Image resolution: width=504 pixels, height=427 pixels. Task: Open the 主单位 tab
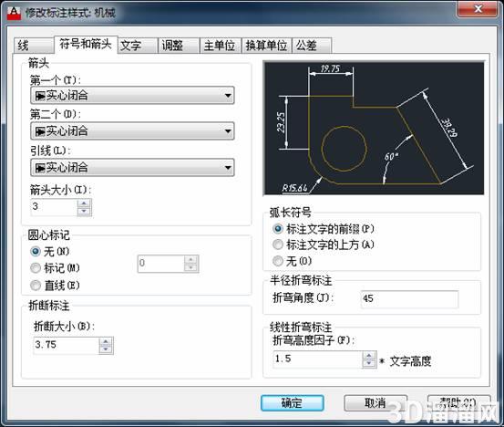(x=221, y=46)
